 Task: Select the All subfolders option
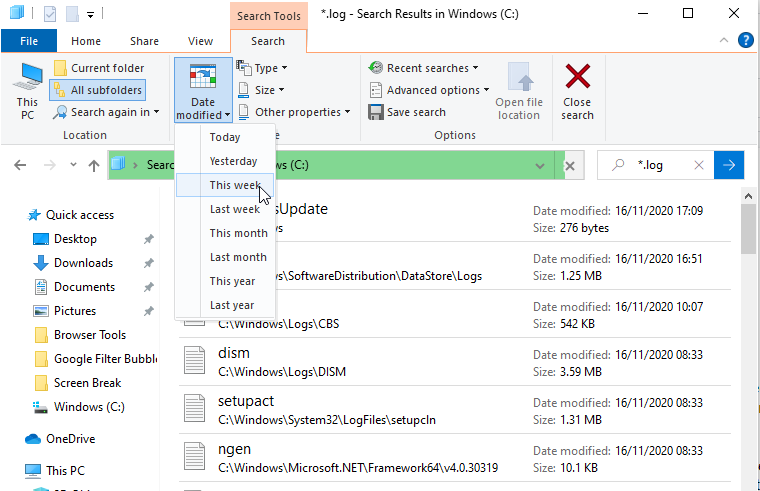[98, 90]
